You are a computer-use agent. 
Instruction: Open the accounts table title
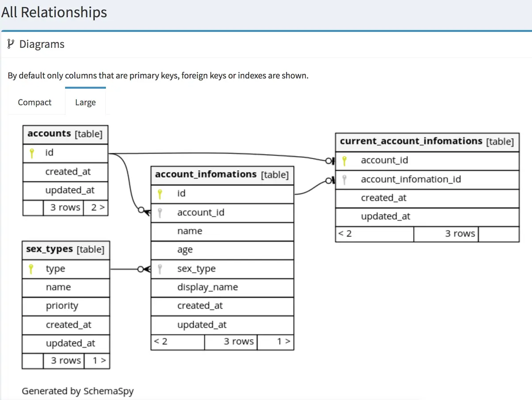[65, 134]
